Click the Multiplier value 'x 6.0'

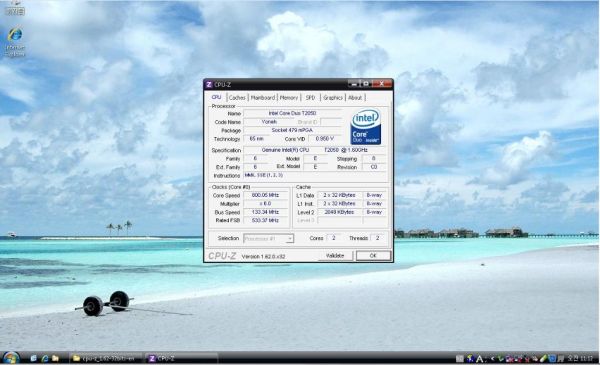(266, 204)
